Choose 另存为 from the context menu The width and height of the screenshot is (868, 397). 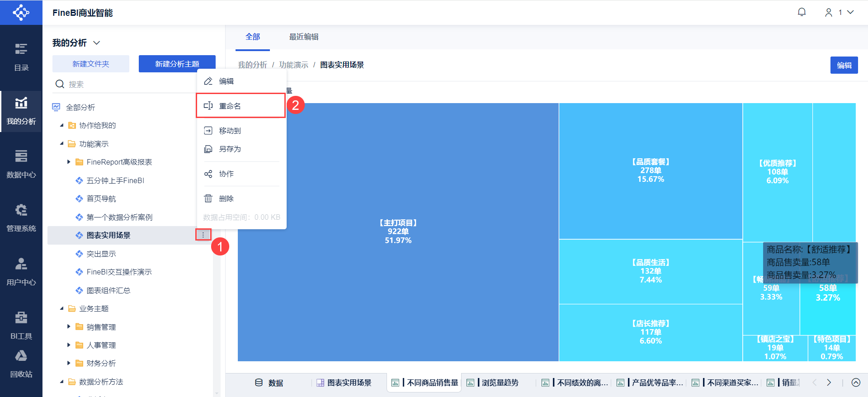[x=241, y=149]
